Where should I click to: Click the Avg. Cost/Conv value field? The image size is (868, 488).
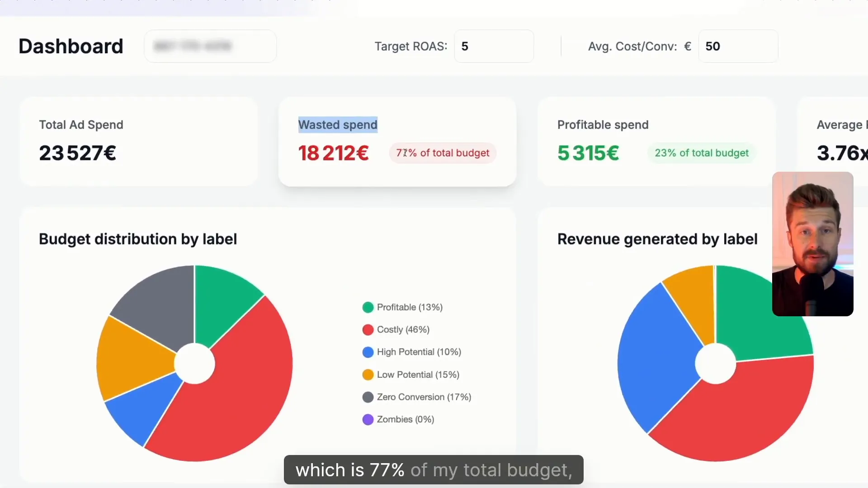pyautogui.click(x=737, y=46)
